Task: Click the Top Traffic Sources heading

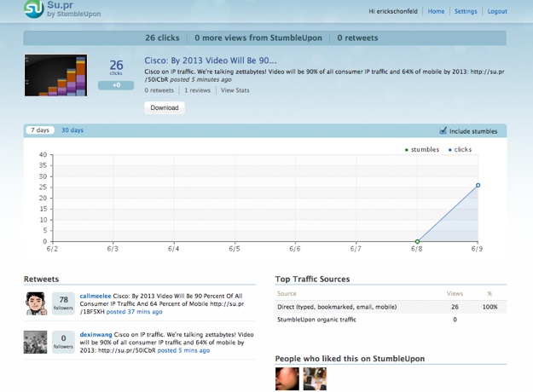Action: [x=312, y=279]
